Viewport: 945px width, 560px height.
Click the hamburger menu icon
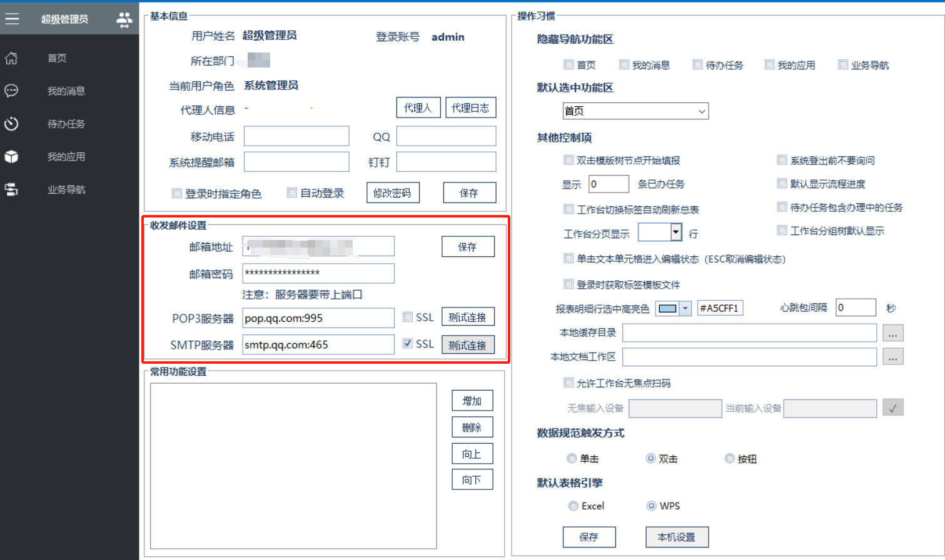(12, 19)
